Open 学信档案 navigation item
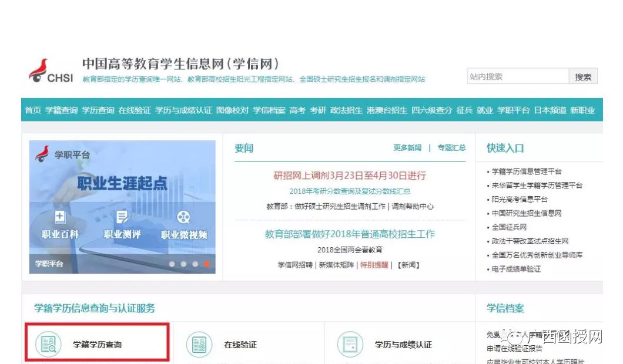Viewport: 623px width, 364px height. click(269, 110)
